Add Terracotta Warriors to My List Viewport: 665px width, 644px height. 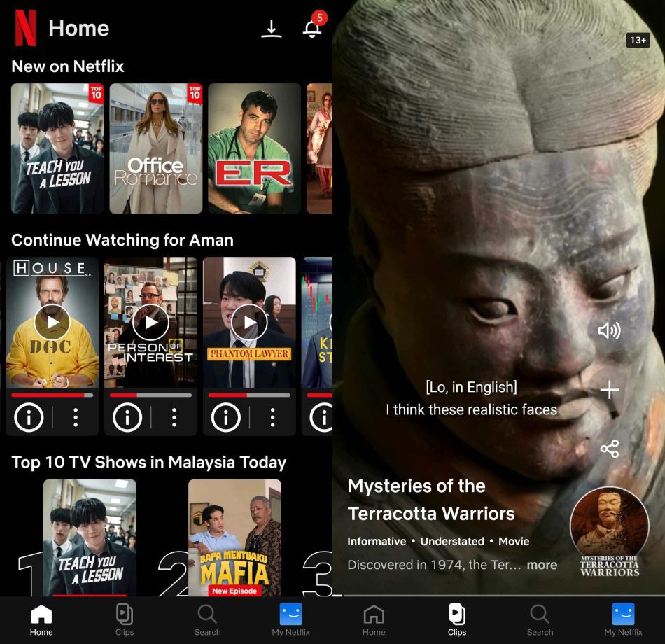(610, 390)
